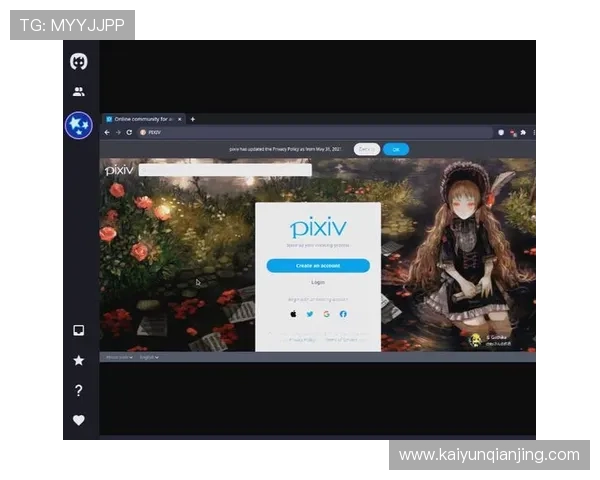600x480 pixels.
Task: Open the inbox icon in sidebar
Action: [x=79, y=330]
